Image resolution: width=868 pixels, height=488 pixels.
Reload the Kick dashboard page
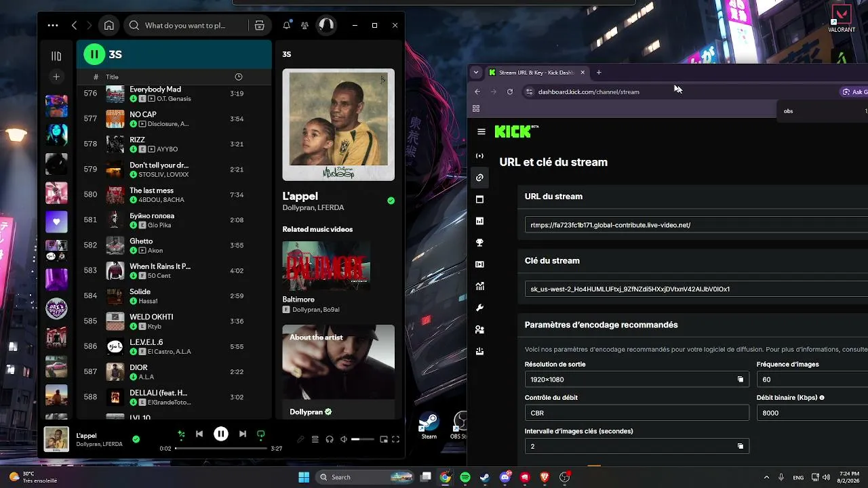(x=510, y=91)
